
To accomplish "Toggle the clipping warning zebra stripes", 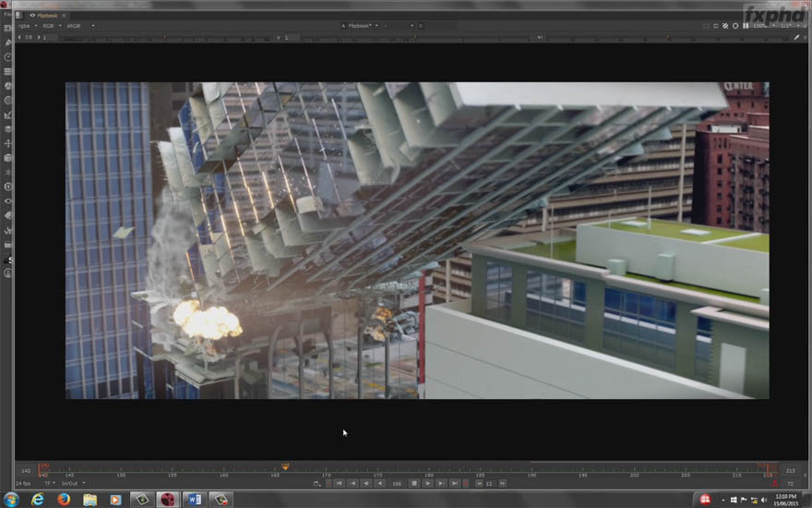I will coord(725,26).
